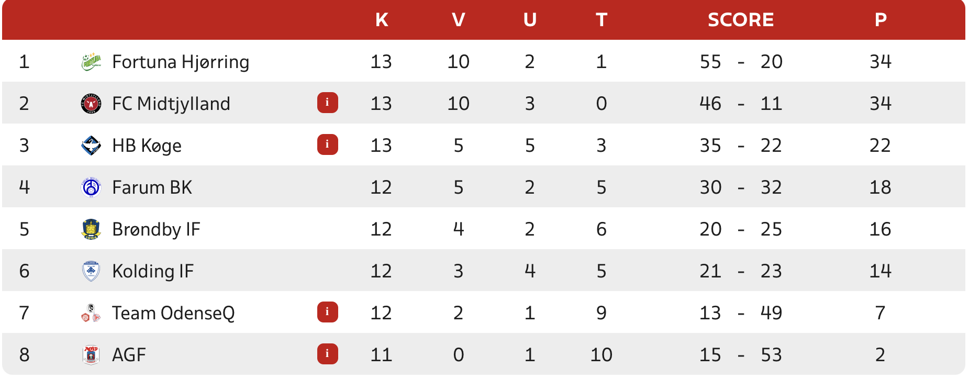Show info for Team OdenseQ

[327, 312]
